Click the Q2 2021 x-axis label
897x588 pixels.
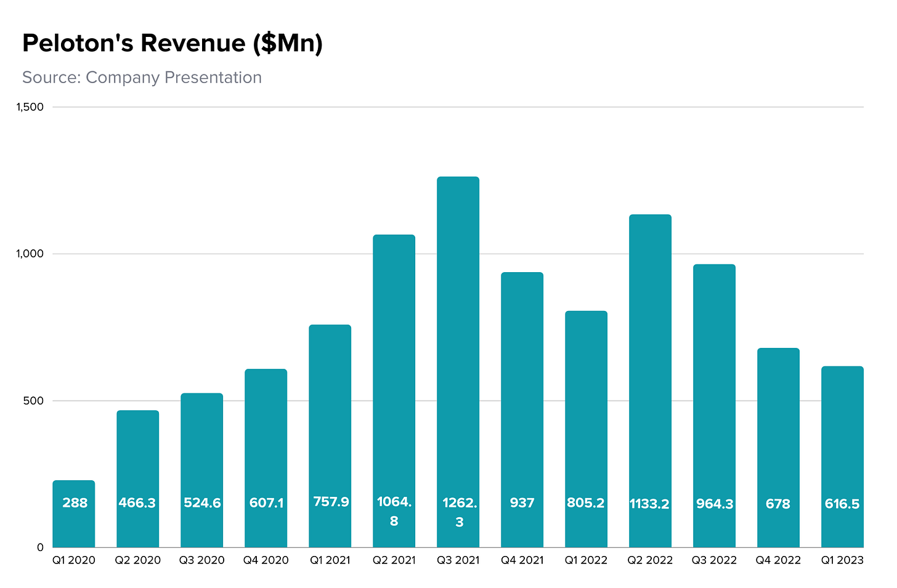pos(394,560)
